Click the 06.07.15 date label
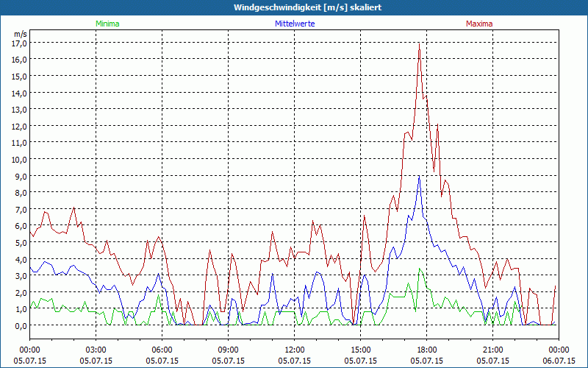The width and height of the screenshot is (588, 368). pos(559,361)
